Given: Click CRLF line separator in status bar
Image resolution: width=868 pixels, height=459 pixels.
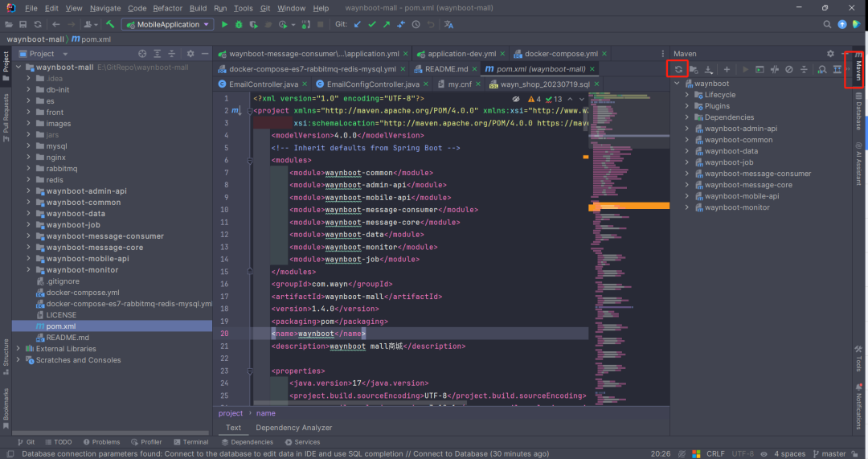Looking at the screenshot, I should (715, 453).
